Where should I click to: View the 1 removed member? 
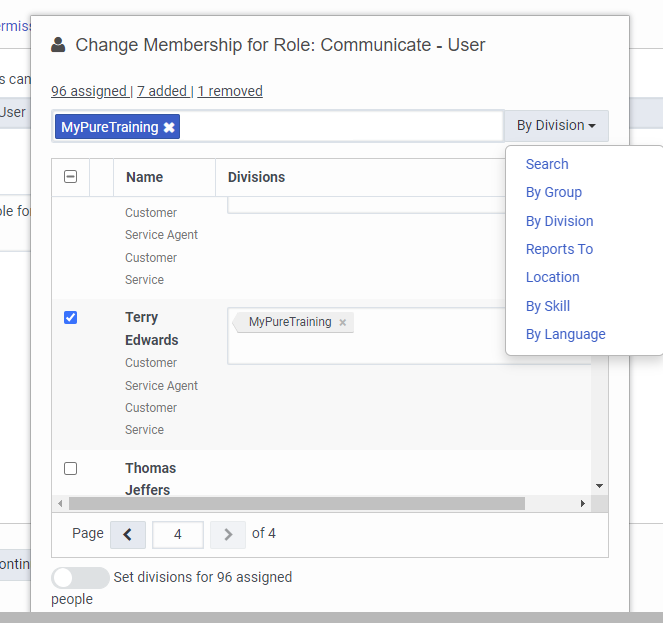230,91
